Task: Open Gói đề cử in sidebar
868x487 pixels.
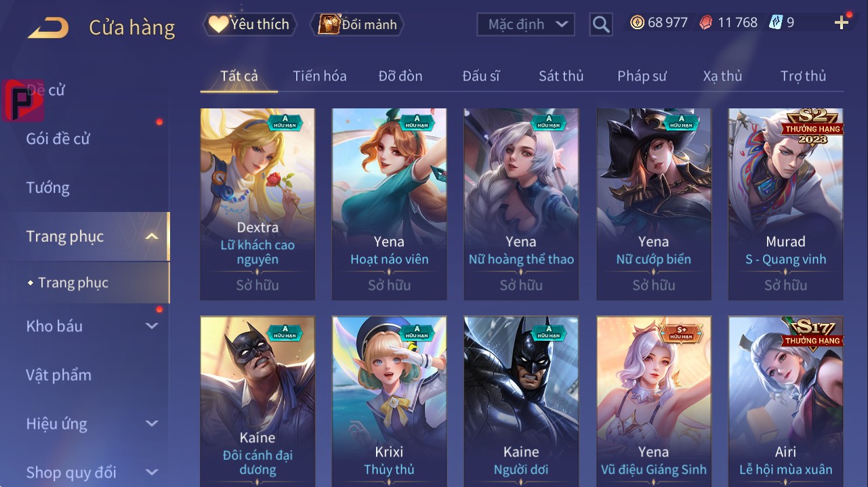Action: pyautogui.click(x=58, y=139)
